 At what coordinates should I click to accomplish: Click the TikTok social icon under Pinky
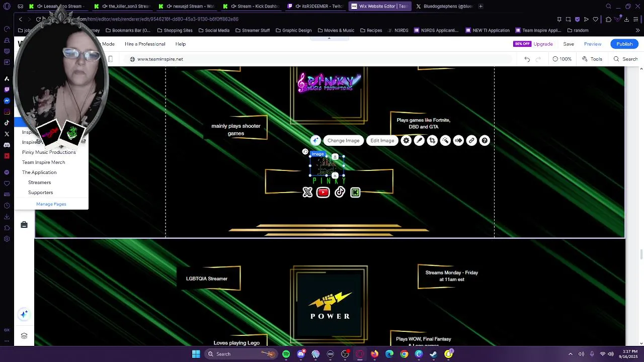coord(340,192)
